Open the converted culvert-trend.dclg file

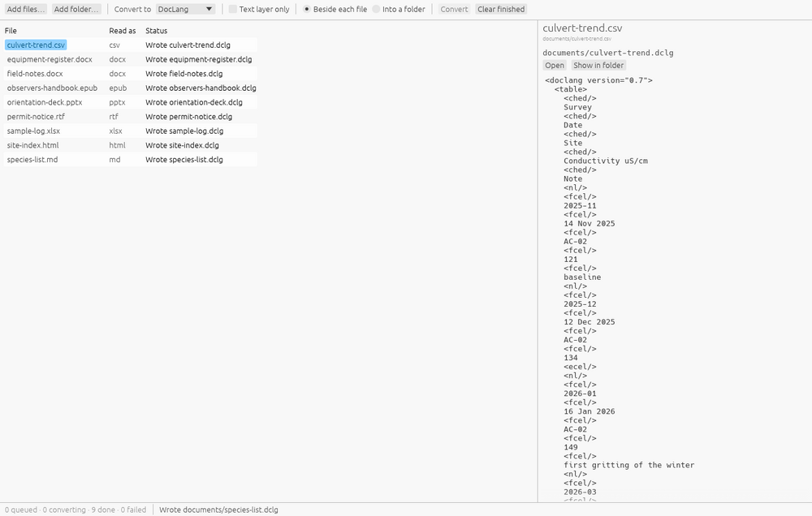coord(554,65)
